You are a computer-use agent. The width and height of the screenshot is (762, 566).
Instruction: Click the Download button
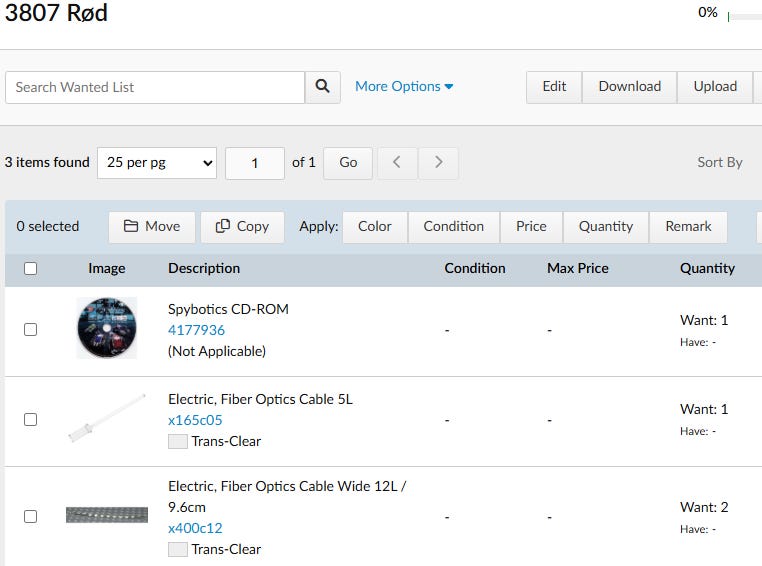[629, 87]
